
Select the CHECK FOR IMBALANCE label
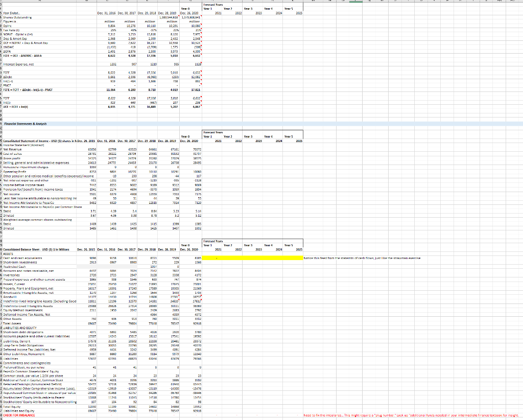[18, 416]
